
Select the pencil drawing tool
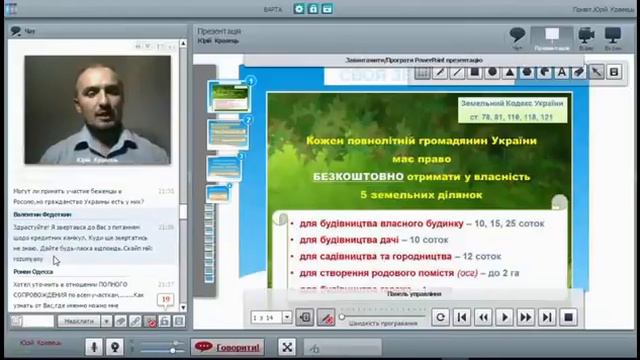point(440,72)
